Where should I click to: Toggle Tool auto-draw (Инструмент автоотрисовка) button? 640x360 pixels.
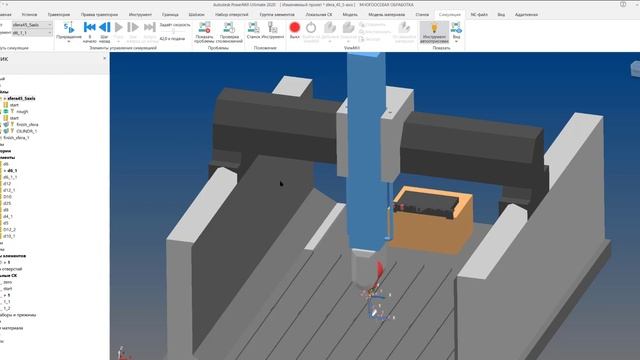pos(434,32)
